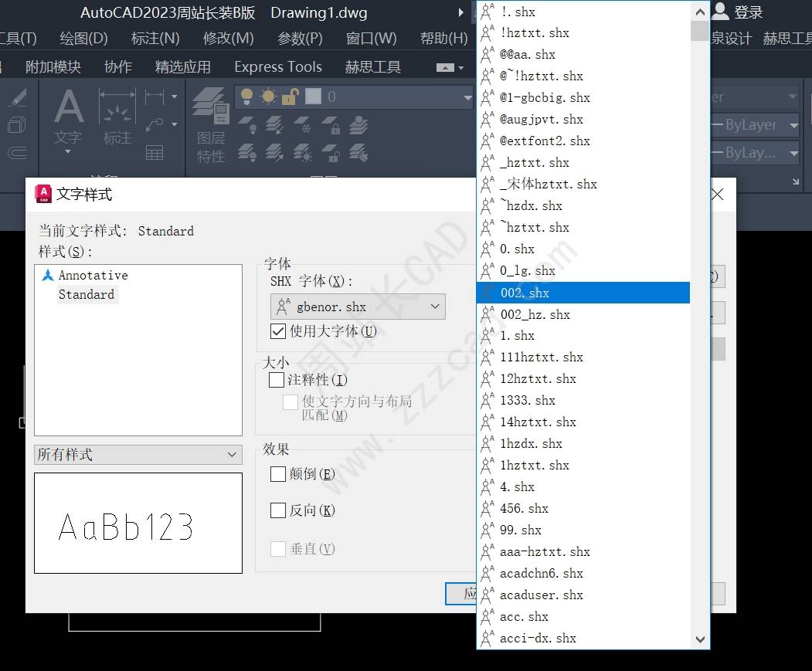Open the SHX font gbenor.shx combo box
Image resolution: width=812 pixels, height=671 pixels.
[358, 307]
